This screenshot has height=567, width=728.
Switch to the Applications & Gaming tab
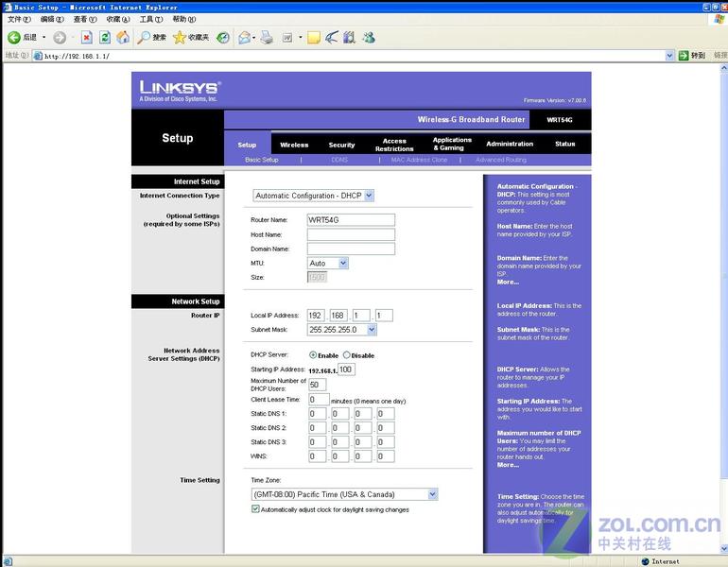click(452, 144)
